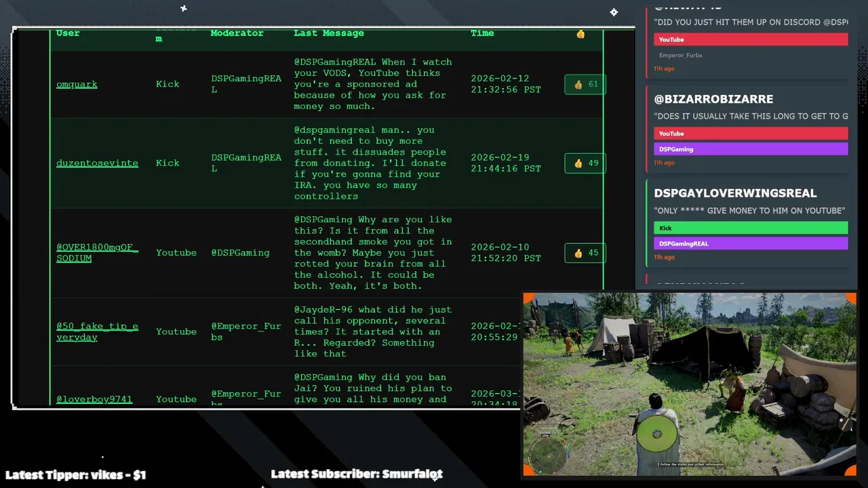
Task: Sort by the Last Message column header
Action: pyautogui.click(x=329, y=33)
